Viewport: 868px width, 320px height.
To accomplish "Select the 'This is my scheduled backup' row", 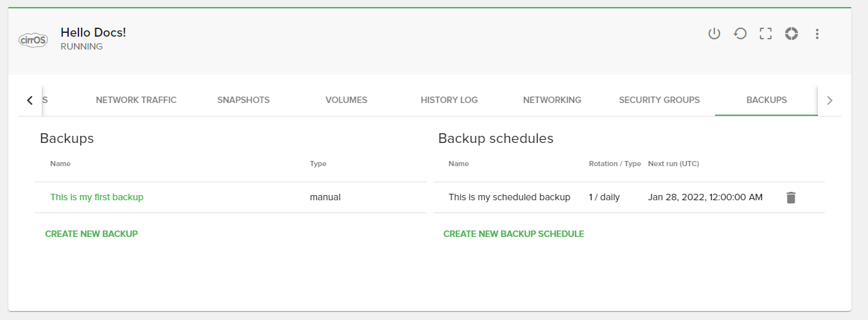I will (509, 197).
